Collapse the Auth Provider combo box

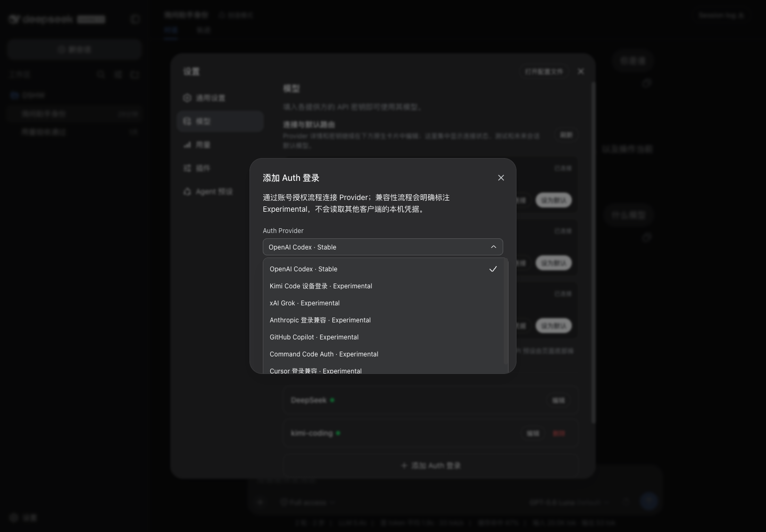coord(383,247)
